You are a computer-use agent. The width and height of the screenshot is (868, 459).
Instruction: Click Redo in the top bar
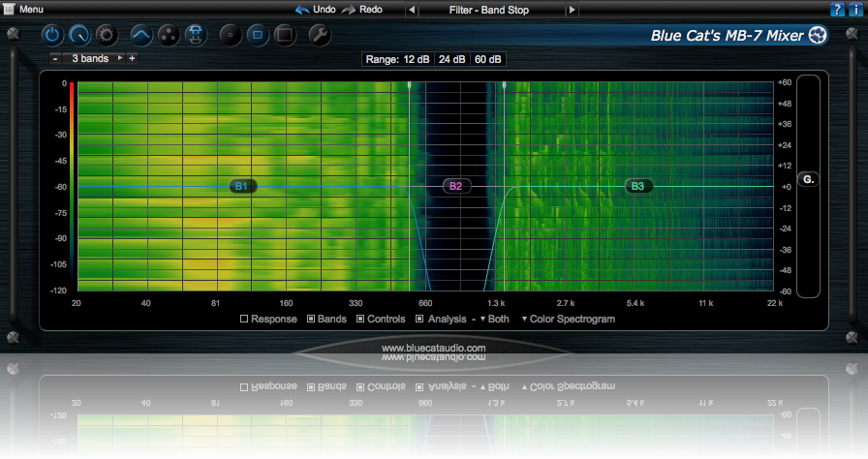coord(362,10)
